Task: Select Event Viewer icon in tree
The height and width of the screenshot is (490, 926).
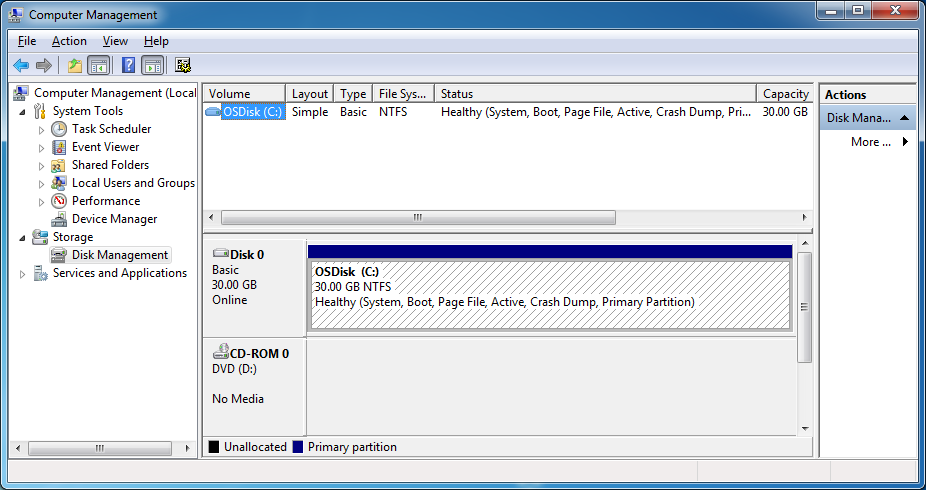Action: pyautogui.click(x=59, y=147)
